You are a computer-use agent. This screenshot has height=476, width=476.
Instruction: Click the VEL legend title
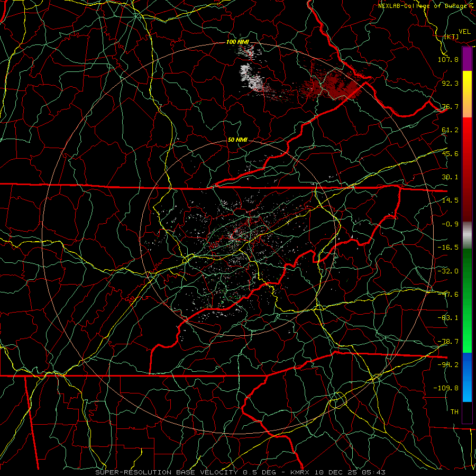tap(464, 31)
